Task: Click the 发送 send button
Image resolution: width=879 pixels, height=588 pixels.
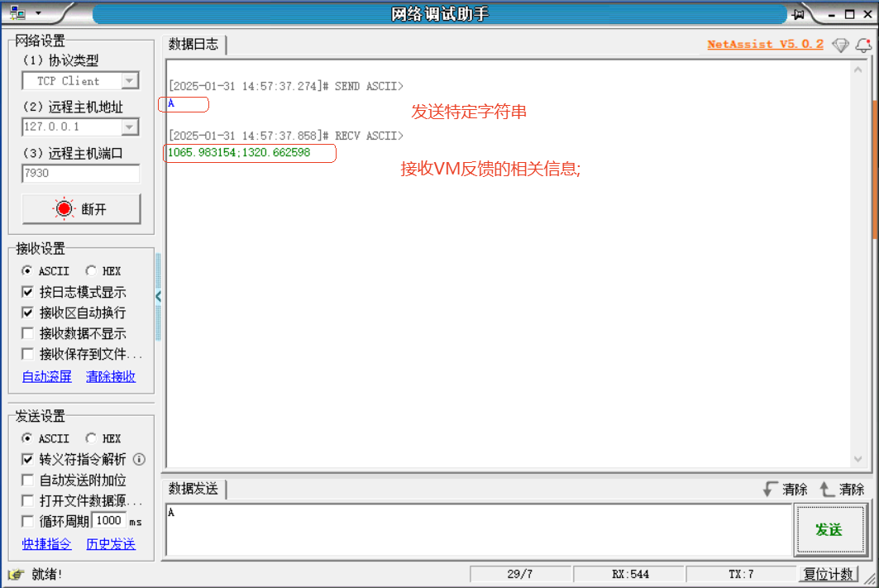Action: pos(829,530)
